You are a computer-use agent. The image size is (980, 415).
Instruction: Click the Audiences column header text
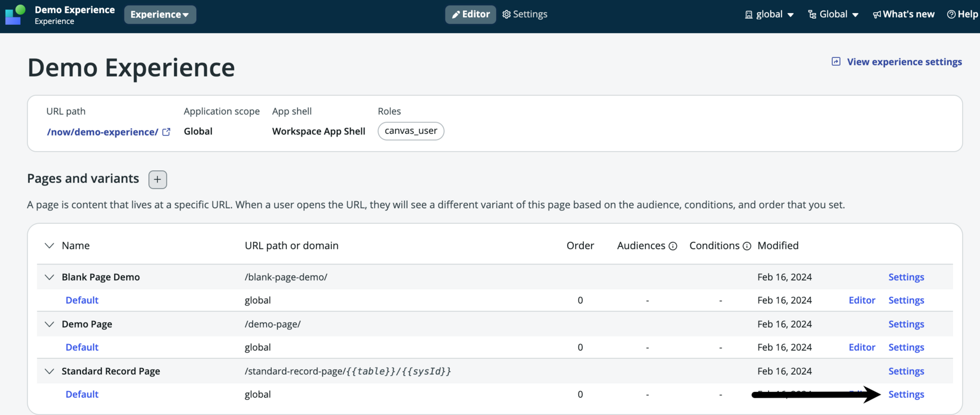[x=641, y=246]
